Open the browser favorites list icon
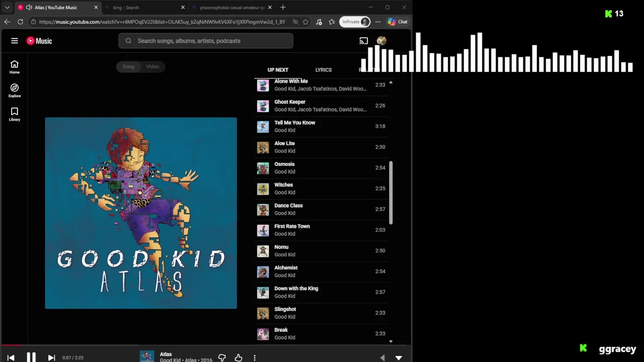Viewport: 644px width, 362px height. (332, 22)
